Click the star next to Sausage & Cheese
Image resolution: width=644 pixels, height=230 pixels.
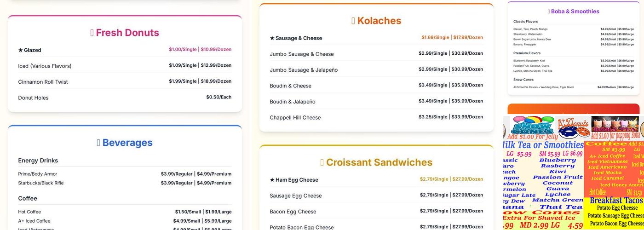click(272, 38)
